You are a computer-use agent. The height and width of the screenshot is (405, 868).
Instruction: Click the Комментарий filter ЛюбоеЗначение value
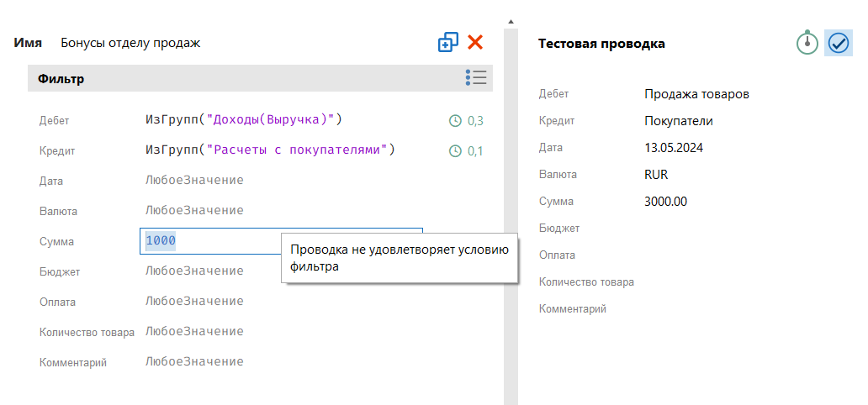pyautogui.click(x=194, y=361)
